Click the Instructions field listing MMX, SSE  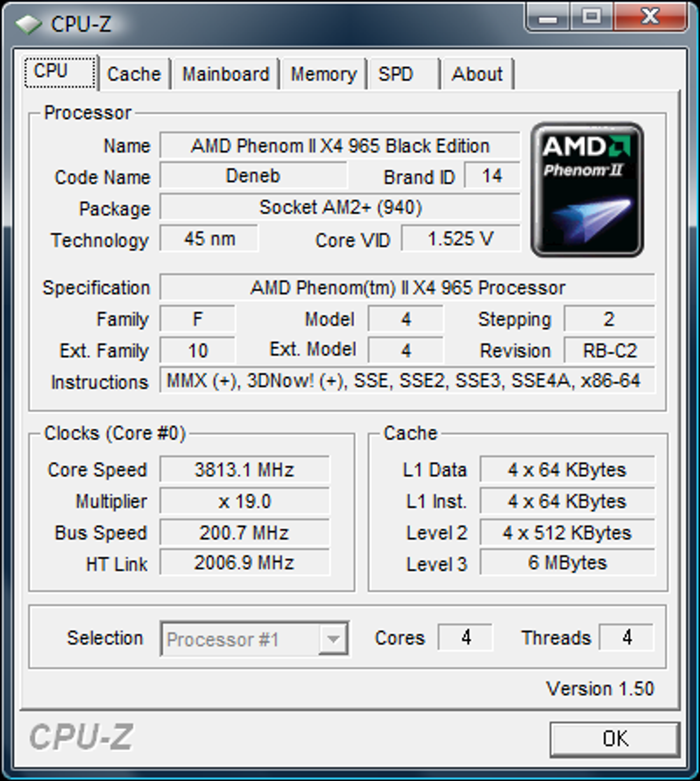point(407,381)
